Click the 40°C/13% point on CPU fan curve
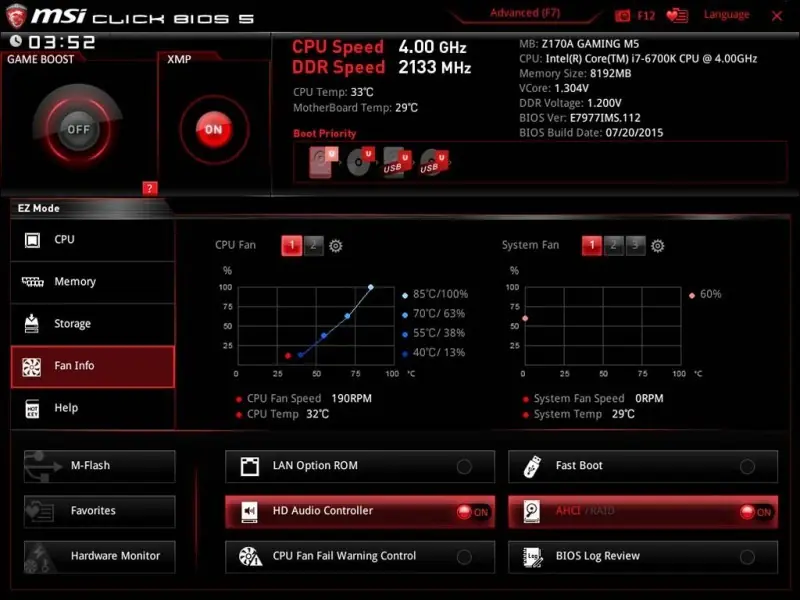 pos(301,355)
